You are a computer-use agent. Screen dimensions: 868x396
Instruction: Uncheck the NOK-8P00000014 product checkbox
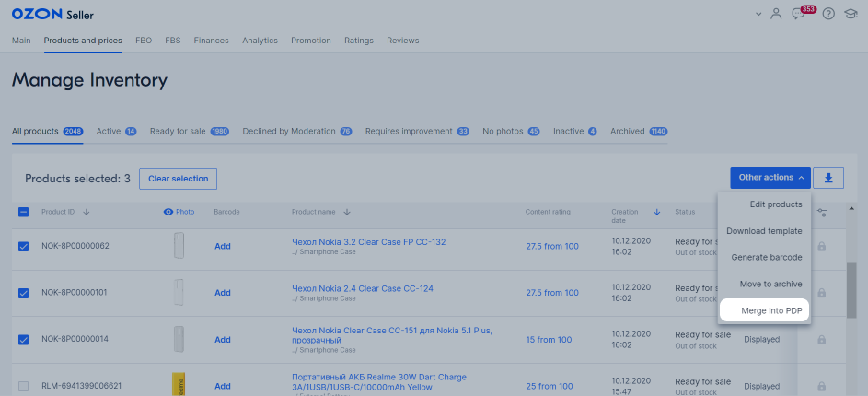[x=23, y=340]
